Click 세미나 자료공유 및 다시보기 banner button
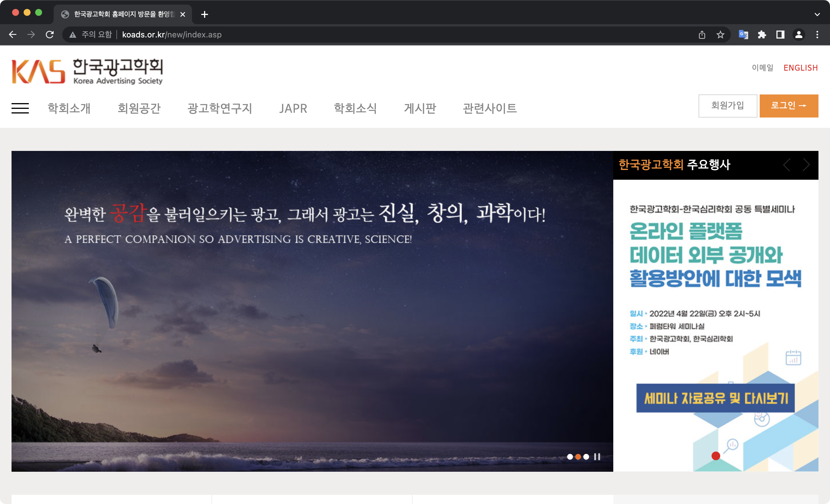Image resolution: width=830 pixels, height=504 pixels. (716, 398)
